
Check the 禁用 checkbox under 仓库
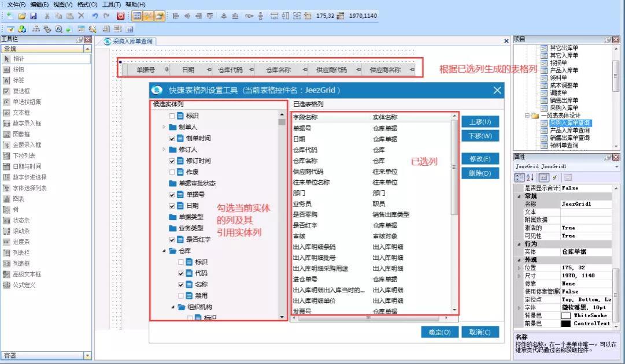pos(181,296)
